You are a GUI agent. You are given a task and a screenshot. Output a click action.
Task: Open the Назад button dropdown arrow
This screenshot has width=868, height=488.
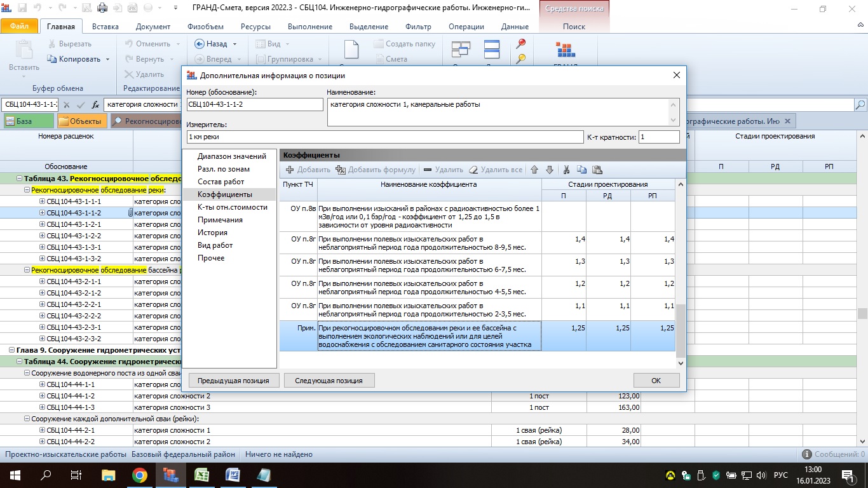point(234,44)
